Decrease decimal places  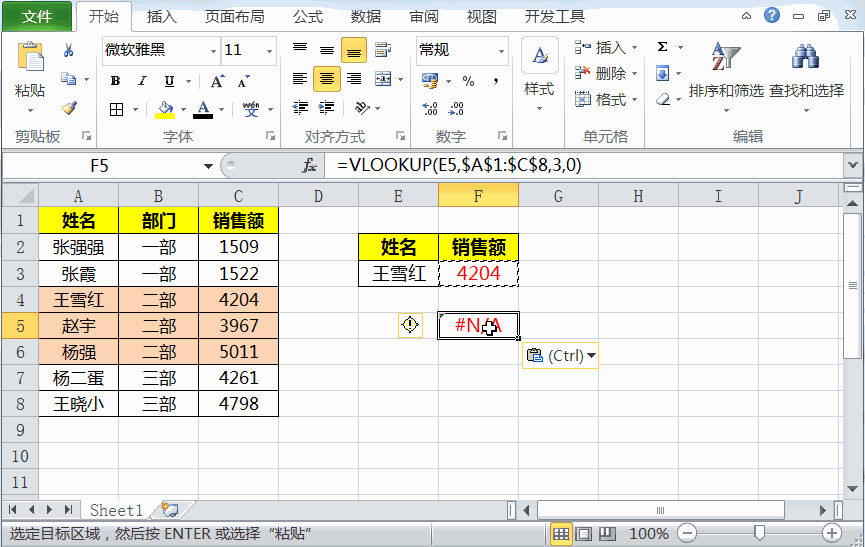[457, 109]
